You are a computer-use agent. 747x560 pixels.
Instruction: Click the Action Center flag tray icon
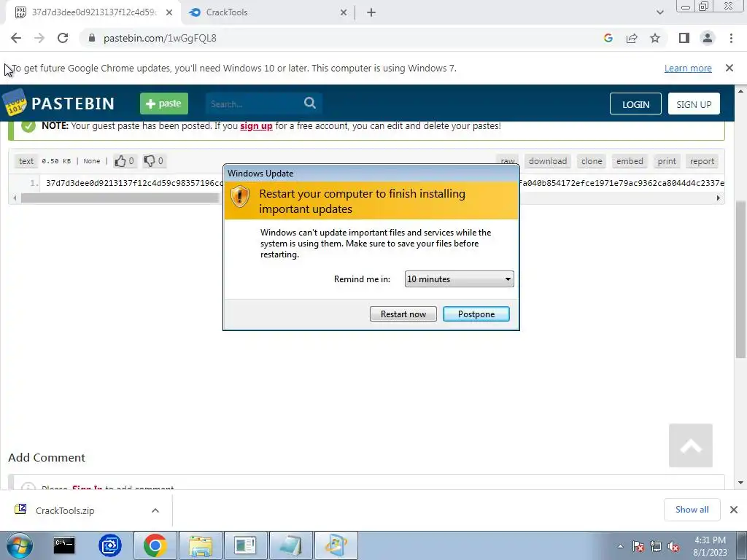pyautogui.click(x=638, y=546)
